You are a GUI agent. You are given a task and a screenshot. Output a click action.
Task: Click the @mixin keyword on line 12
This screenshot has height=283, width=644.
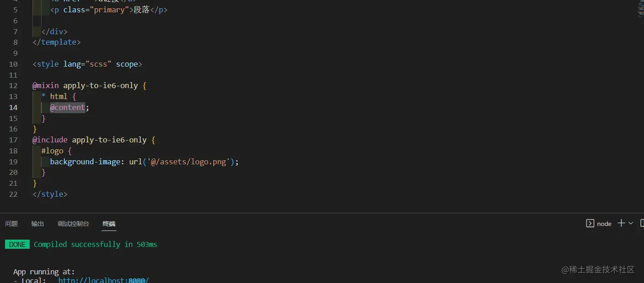click(x=45, y=85)
